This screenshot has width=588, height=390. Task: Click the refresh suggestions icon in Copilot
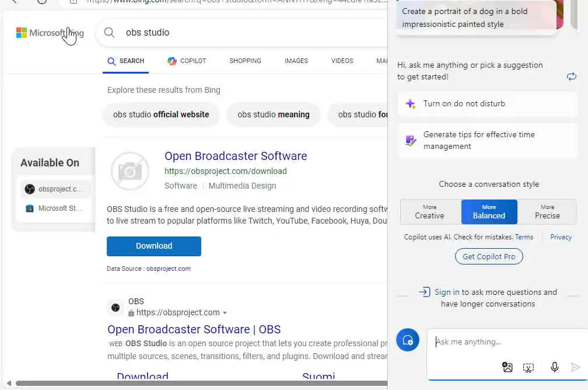(572, 76)
